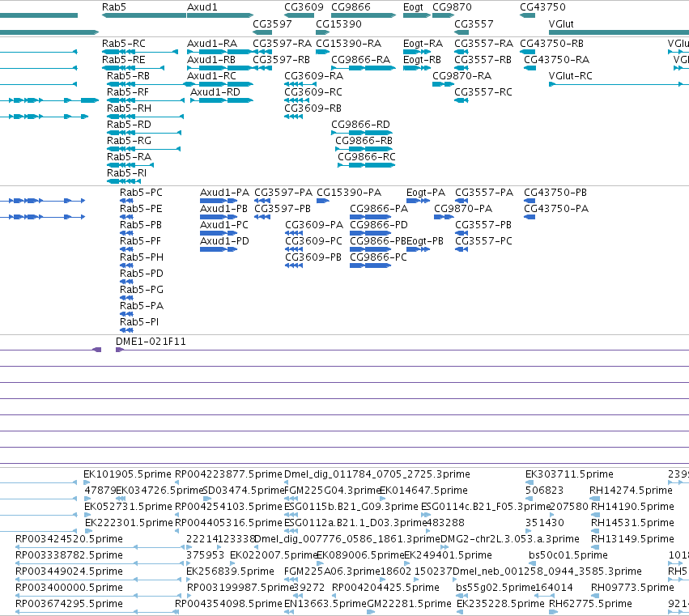Click protein CG9866-PC

click(378, 257)
